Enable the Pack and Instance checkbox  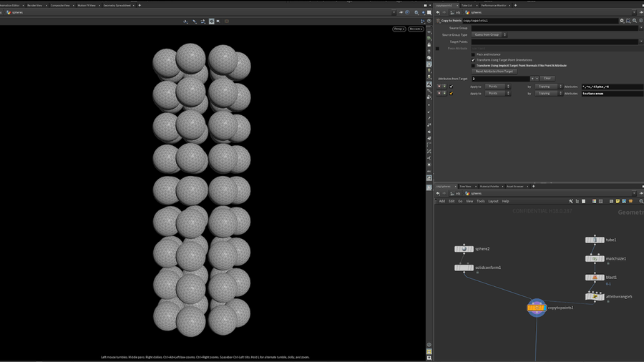(x=473, y=54)
